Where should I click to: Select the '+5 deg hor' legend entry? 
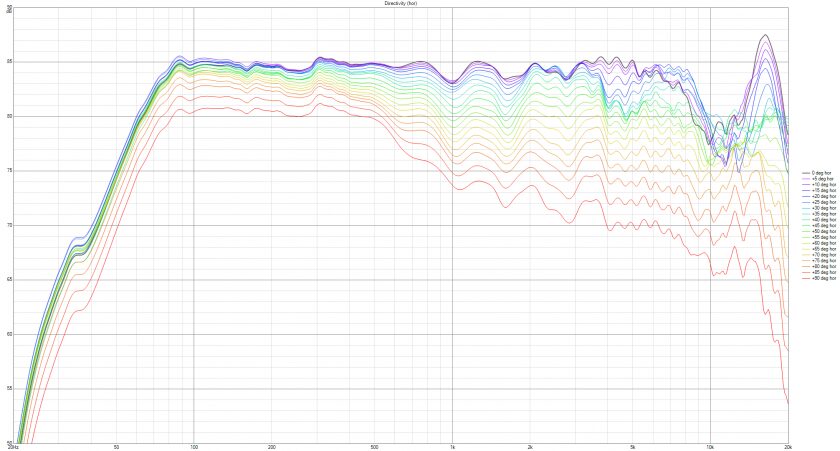pos(820,179)
